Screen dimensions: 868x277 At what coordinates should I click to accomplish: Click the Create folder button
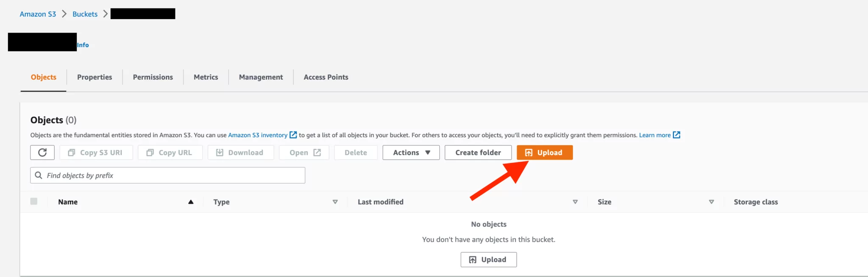[478, 152]
